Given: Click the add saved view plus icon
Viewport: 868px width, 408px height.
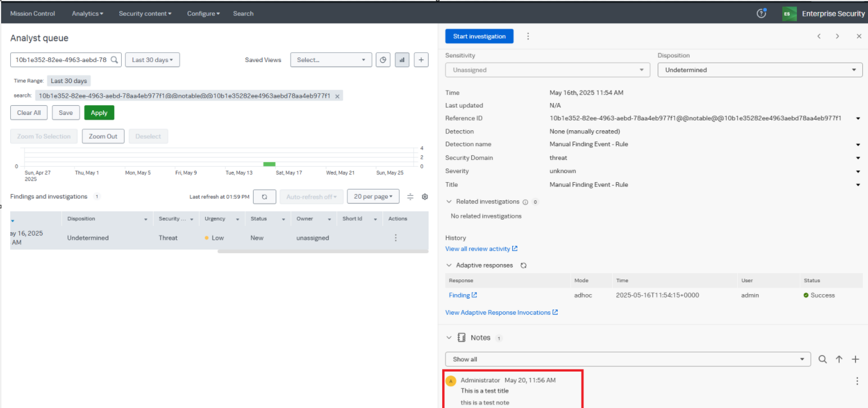Looking at the screenshot, I should pos(421,60).
